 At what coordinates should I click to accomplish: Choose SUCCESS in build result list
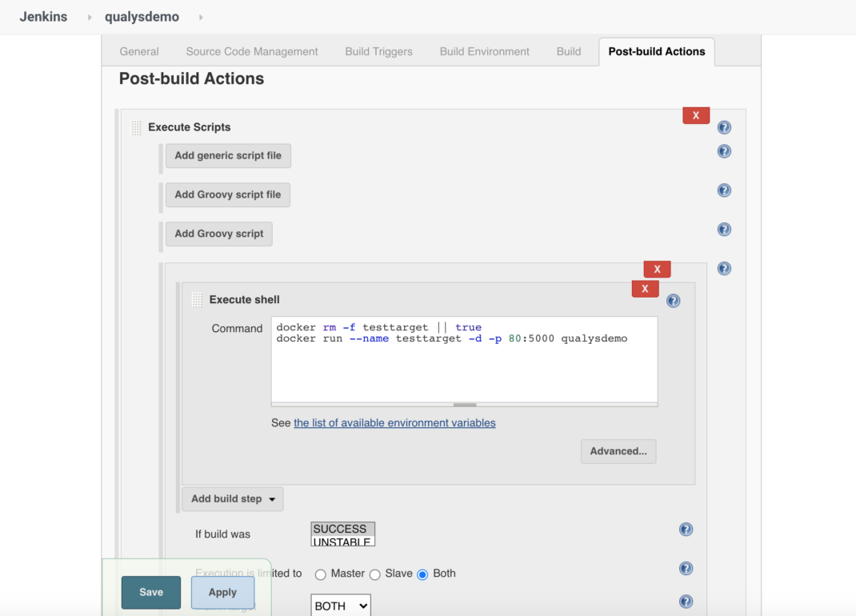(342, 529)
